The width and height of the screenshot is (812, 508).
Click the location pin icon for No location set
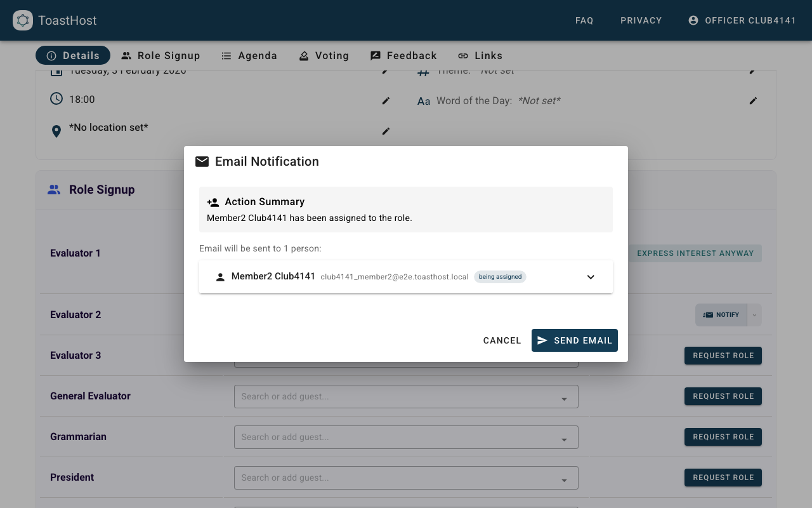[x=56, y=131]
